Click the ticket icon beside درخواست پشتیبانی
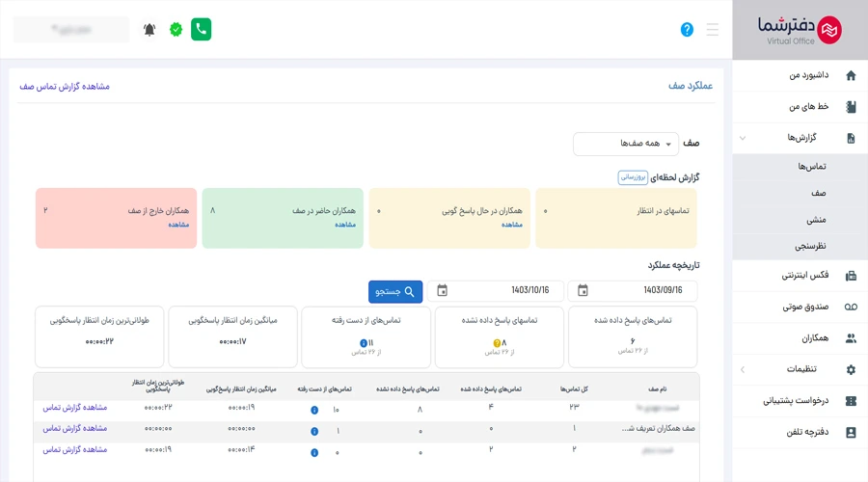 tap(851, 401)
